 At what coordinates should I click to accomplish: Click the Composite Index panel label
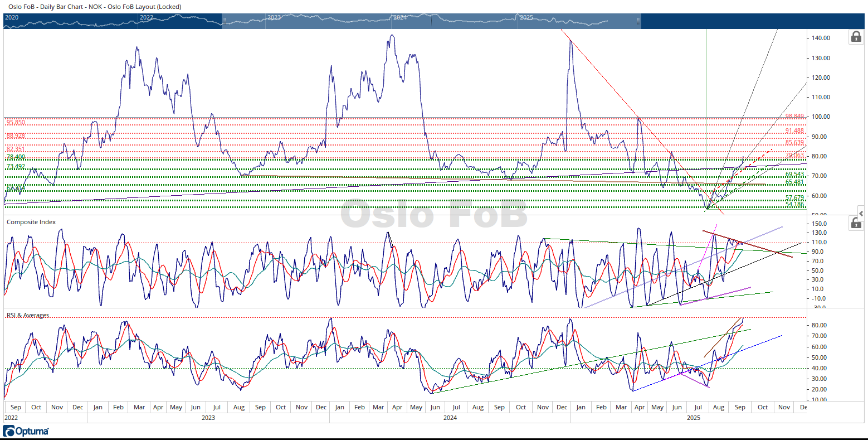tap(31, 222)
